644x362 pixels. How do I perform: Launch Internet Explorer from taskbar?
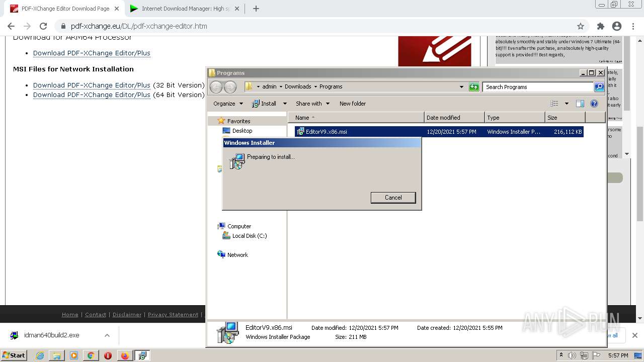[40, 355]
